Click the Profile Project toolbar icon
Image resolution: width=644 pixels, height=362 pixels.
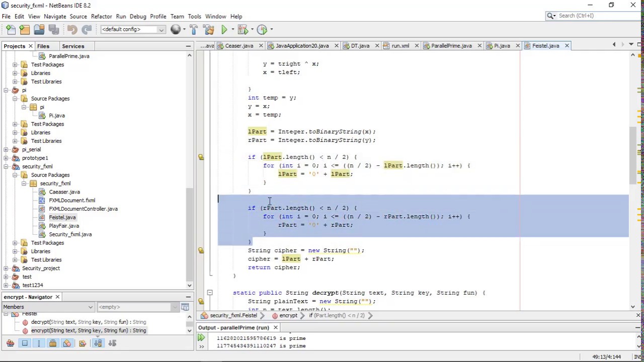coord(262,30)
